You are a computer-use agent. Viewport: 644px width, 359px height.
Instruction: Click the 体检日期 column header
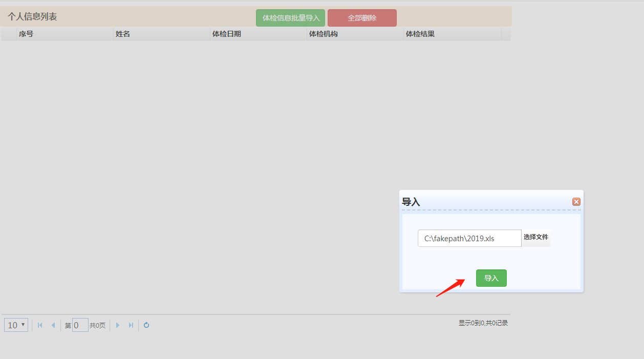click(x=259, y=34)
